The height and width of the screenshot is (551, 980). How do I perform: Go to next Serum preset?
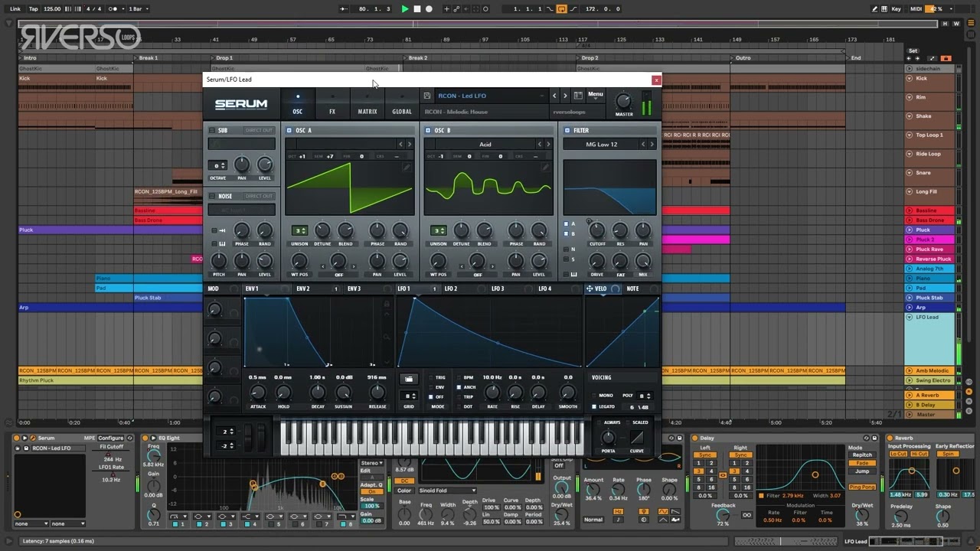tap(565, 96)
